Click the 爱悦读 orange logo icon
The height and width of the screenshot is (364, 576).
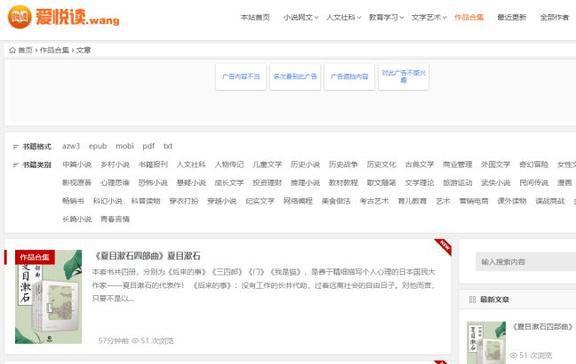point(19,17)
